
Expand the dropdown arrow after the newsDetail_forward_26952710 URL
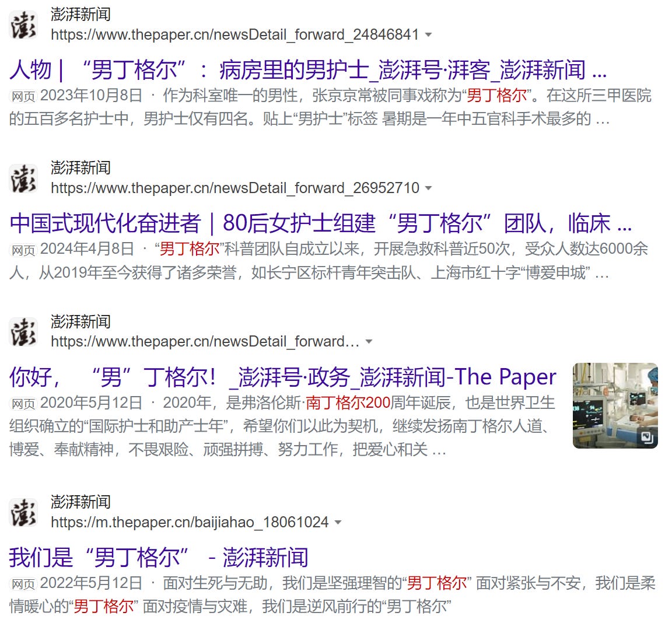(x=428, y=188)
